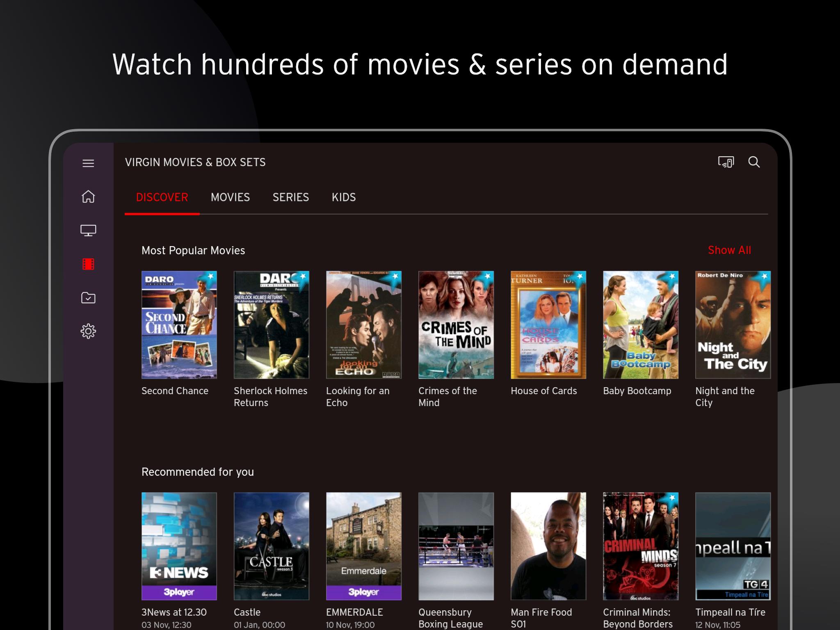Open Second Chance movie poster
The height and width of the screenshot is (630, 840).
[179, 324]
